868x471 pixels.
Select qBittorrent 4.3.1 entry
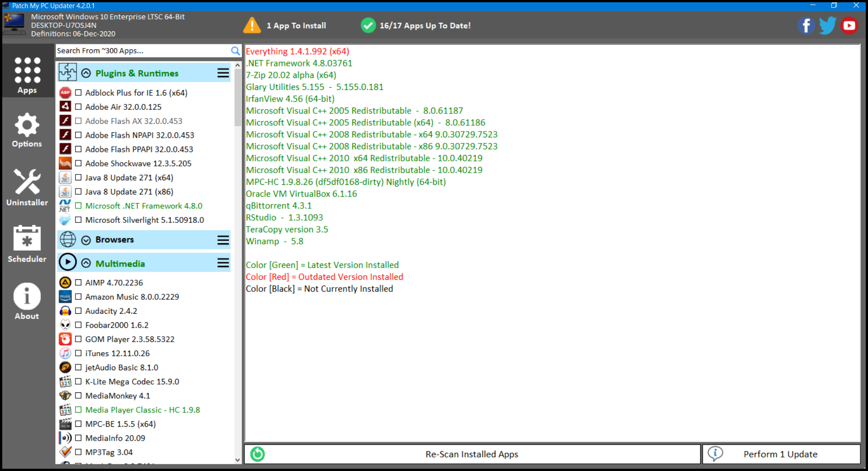279,206
